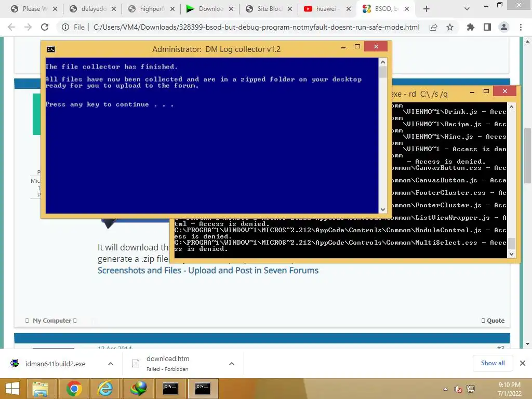Screen dimensions: 532x399
Task: Switch to first command prompt taskbar icon
Action: (170, 389)
